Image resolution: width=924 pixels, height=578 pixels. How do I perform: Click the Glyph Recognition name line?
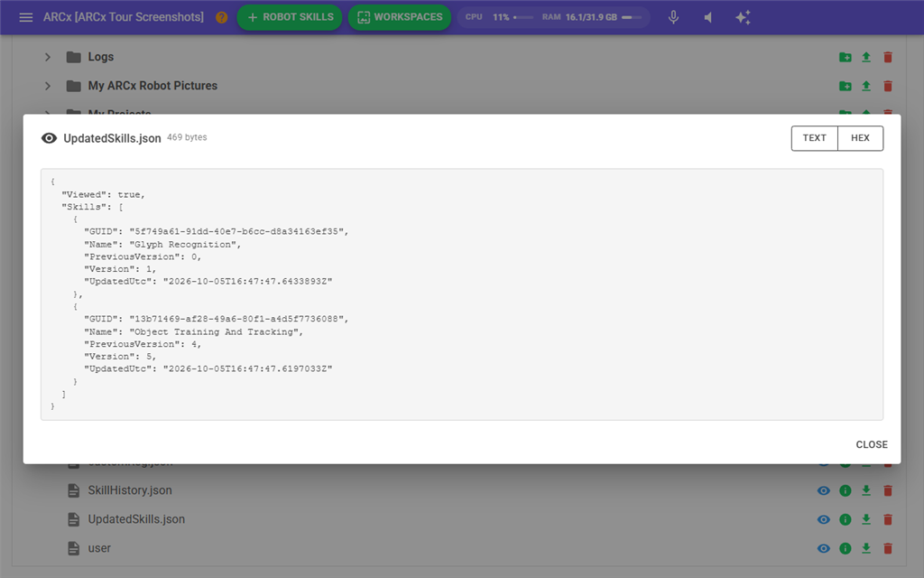tap(162, 244)
